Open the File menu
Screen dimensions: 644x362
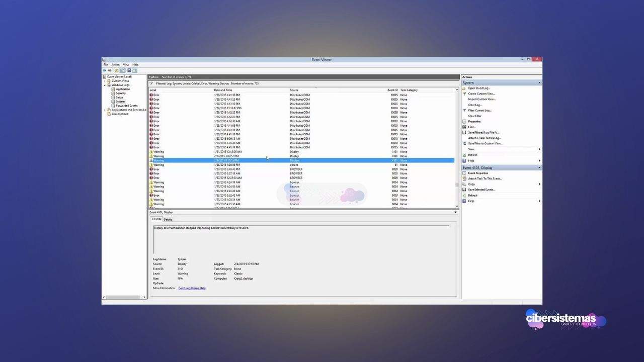coord(106,65)
